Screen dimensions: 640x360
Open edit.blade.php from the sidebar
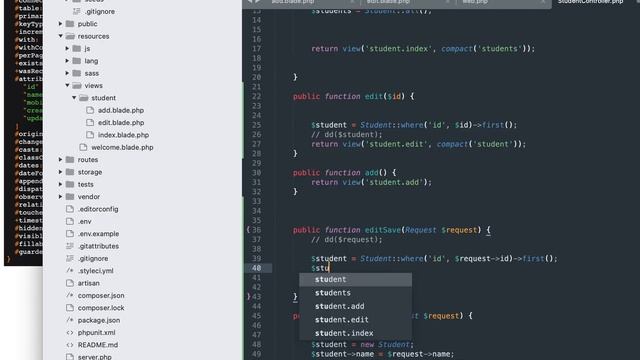click(121, 122)
